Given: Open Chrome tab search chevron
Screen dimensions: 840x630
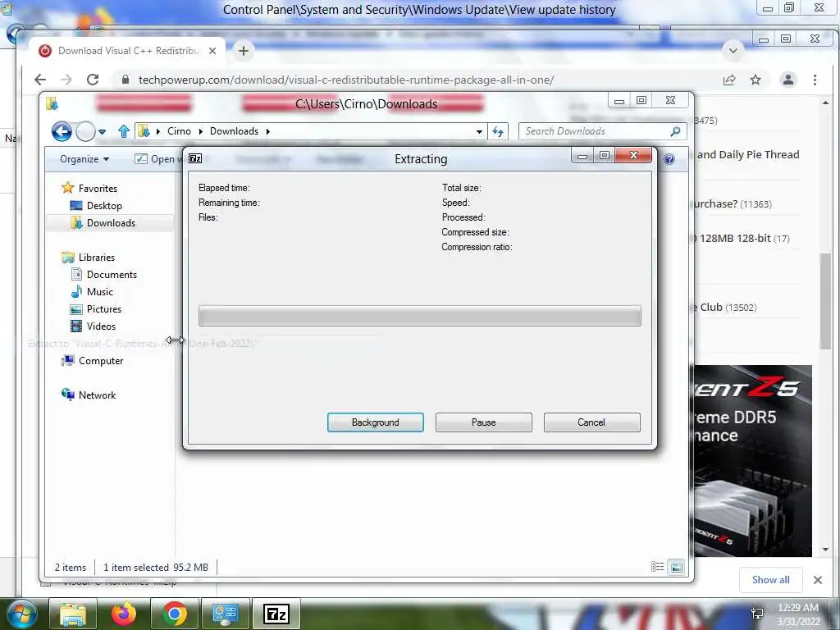Looking at the screenshot, I should point(733,51).
